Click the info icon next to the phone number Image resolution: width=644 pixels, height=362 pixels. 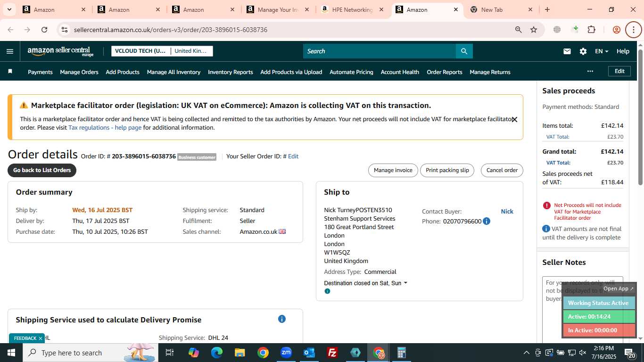(487, 221)
